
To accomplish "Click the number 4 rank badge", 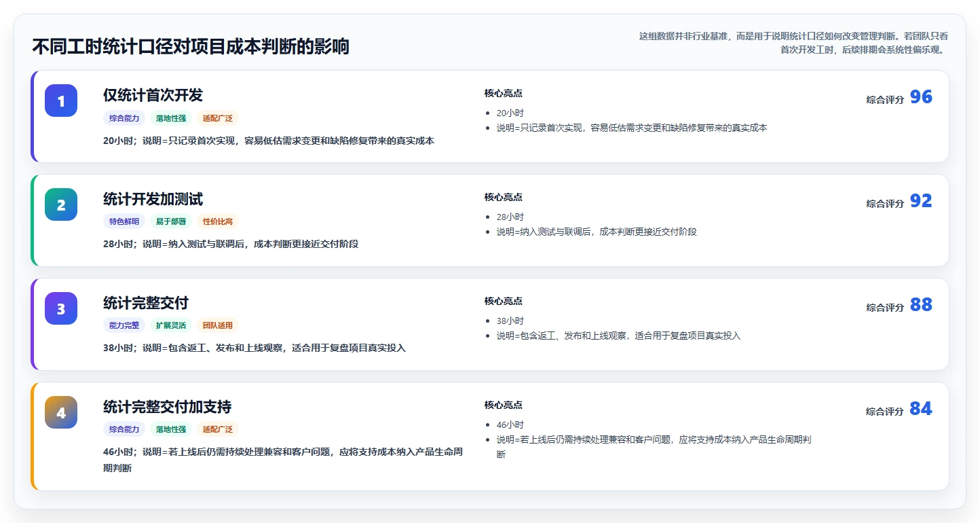I will (x=61, y=412).
